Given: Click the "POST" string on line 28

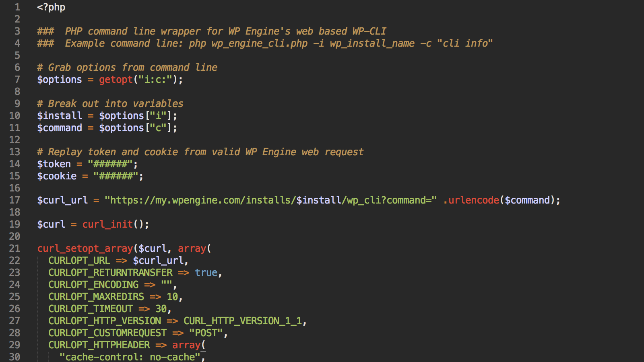Looking at the screenshot, I should 206,333.
